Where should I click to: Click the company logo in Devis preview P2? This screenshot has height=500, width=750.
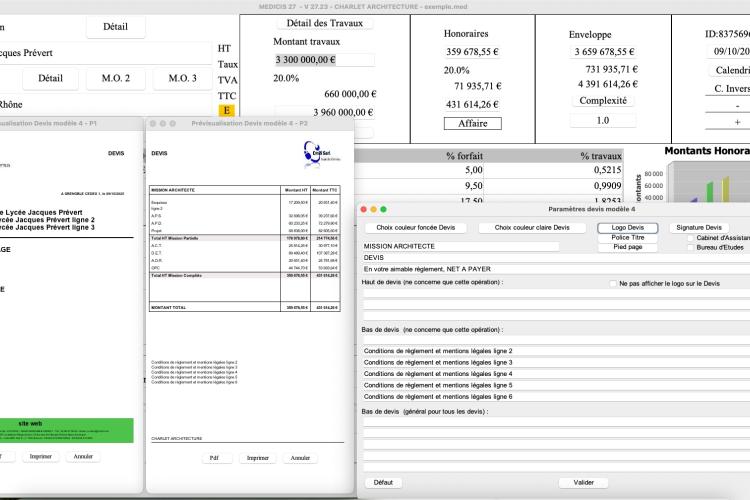(x=321, y=154)
